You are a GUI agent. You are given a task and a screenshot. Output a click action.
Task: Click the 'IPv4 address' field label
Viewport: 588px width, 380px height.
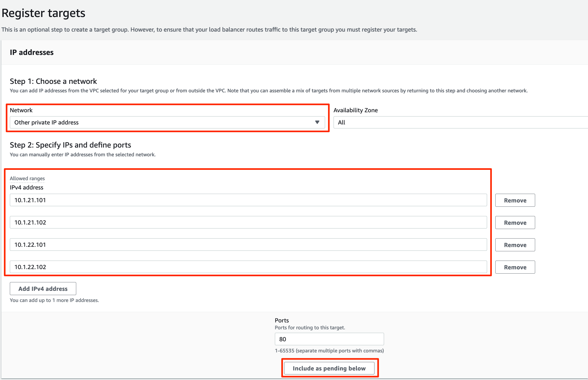pos(27,187)
